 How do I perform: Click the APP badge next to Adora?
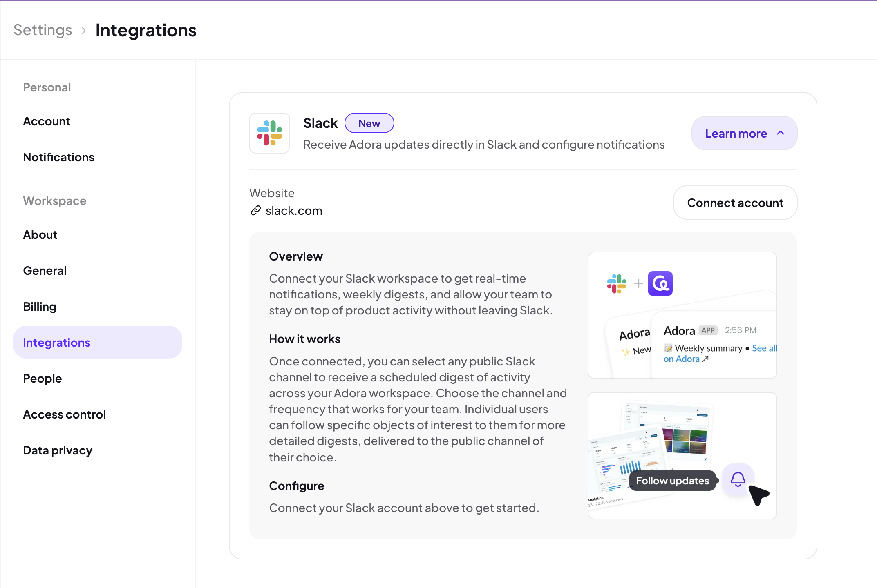tap(708, 330)
